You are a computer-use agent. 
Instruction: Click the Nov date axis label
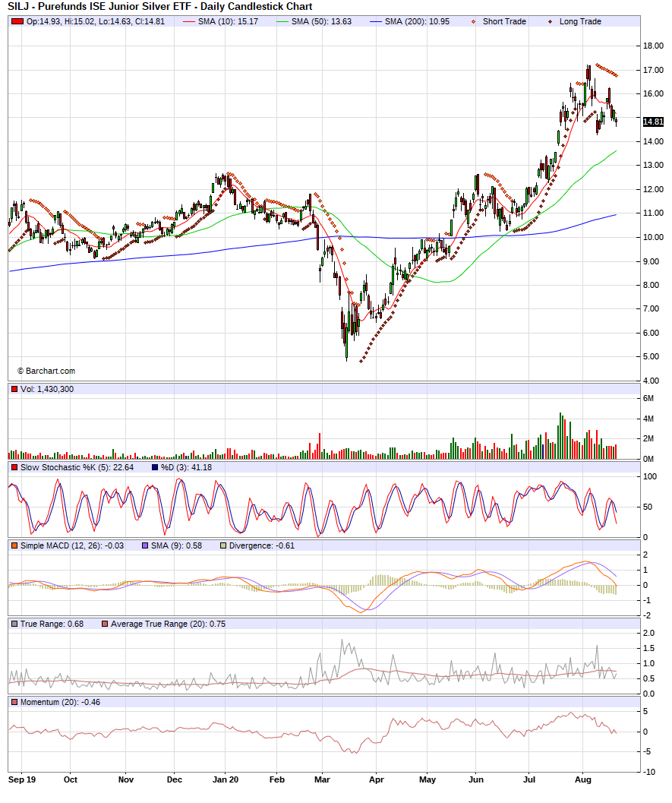[126, 780]
